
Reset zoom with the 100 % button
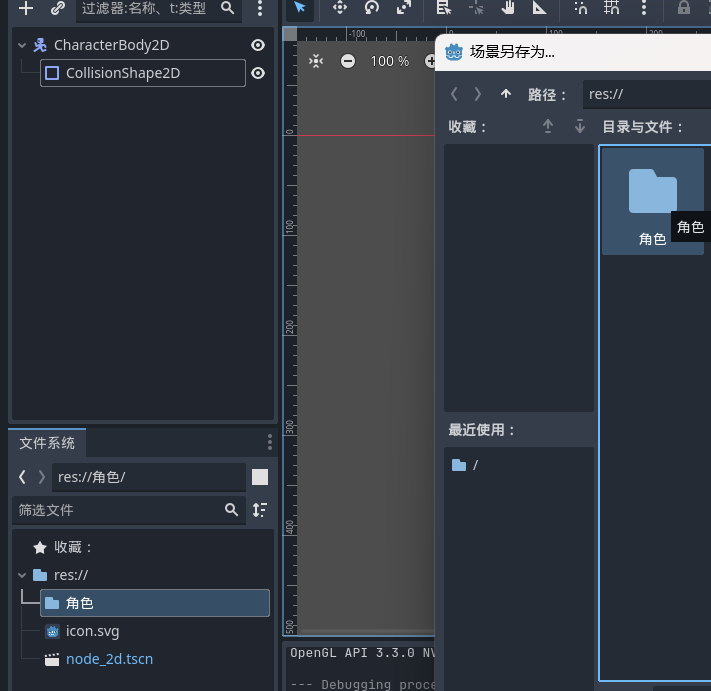(x=389, y=61)
